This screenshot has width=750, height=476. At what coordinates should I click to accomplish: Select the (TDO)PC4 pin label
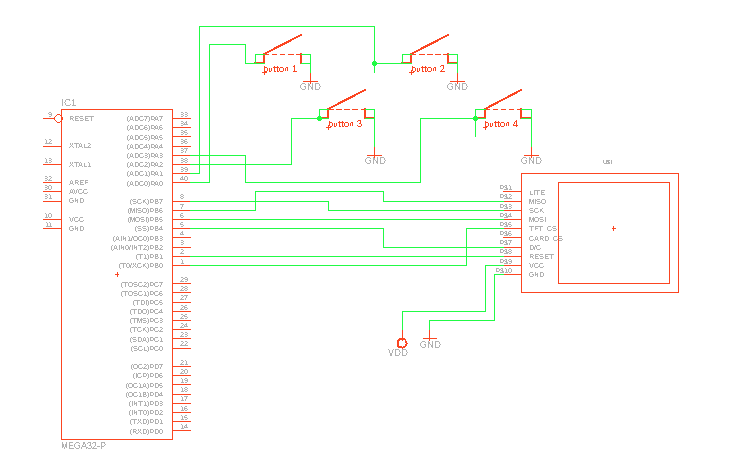pos(147,312)
